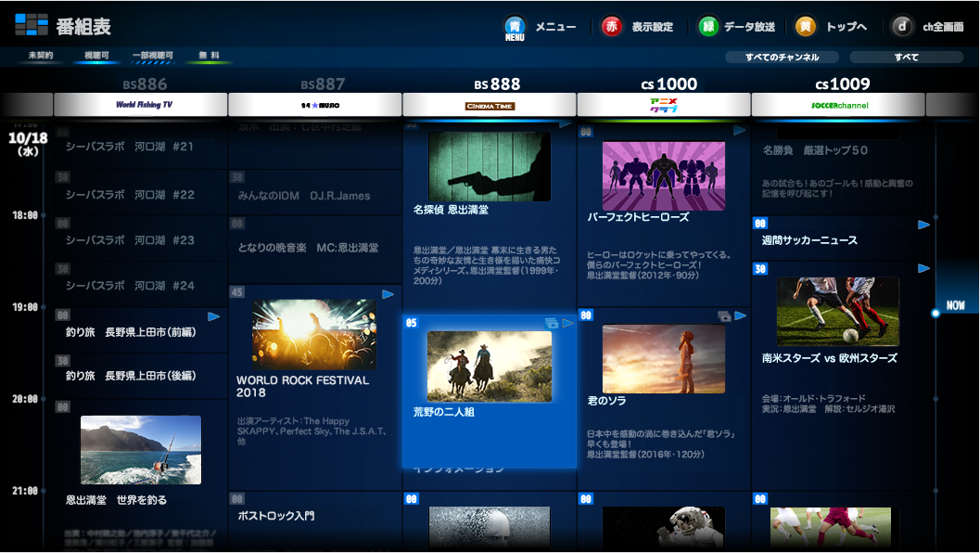
Task: Select 恩出満堂 世界を釣る program title
Action: coord(116,500)
